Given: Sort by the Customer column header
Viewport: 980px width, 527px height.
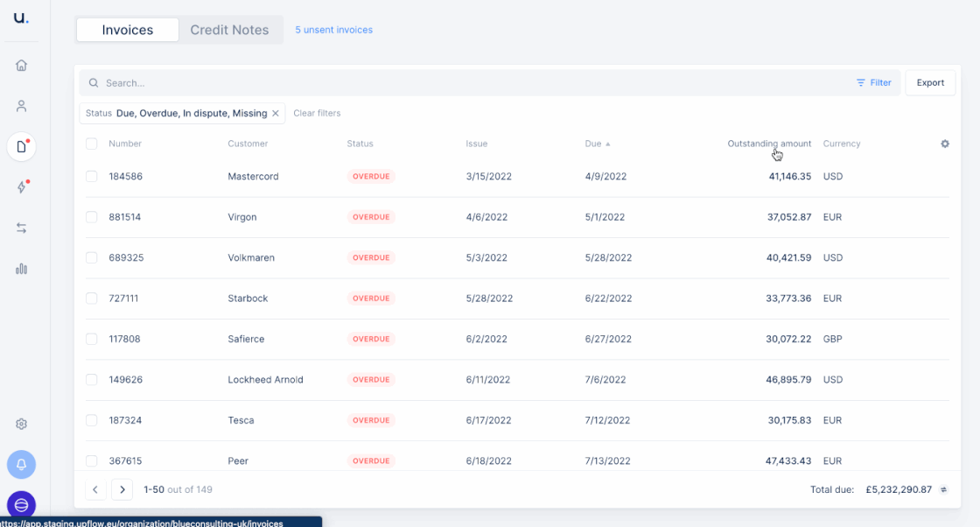Looking at the screenshot, I should click(248, 144).
